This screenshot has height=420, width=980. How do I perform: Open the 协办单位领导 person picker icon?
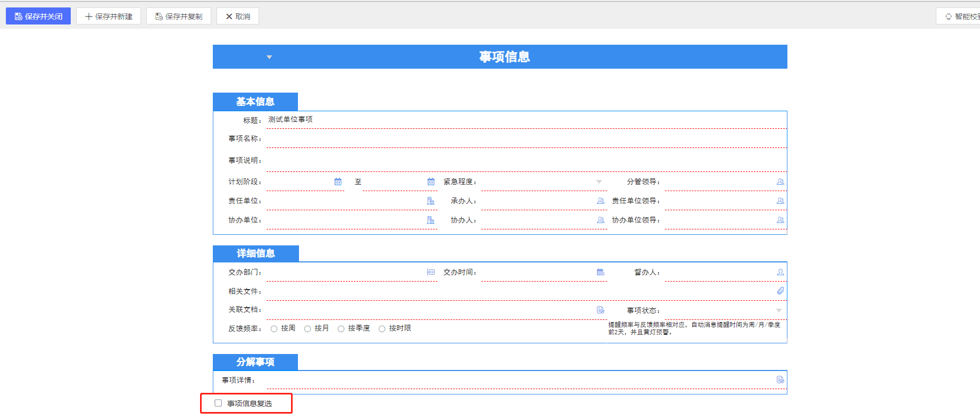tap(780, 220)
